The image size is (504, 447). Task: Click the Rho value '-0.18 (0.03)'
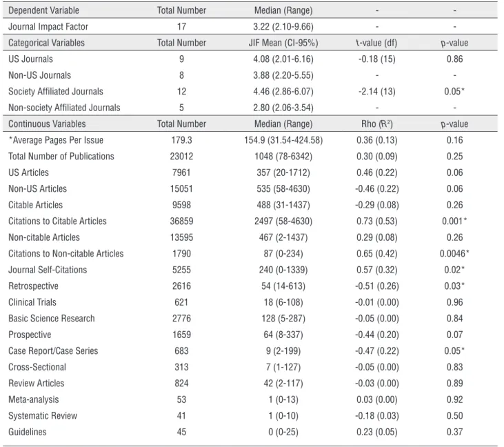coord(376,416)
